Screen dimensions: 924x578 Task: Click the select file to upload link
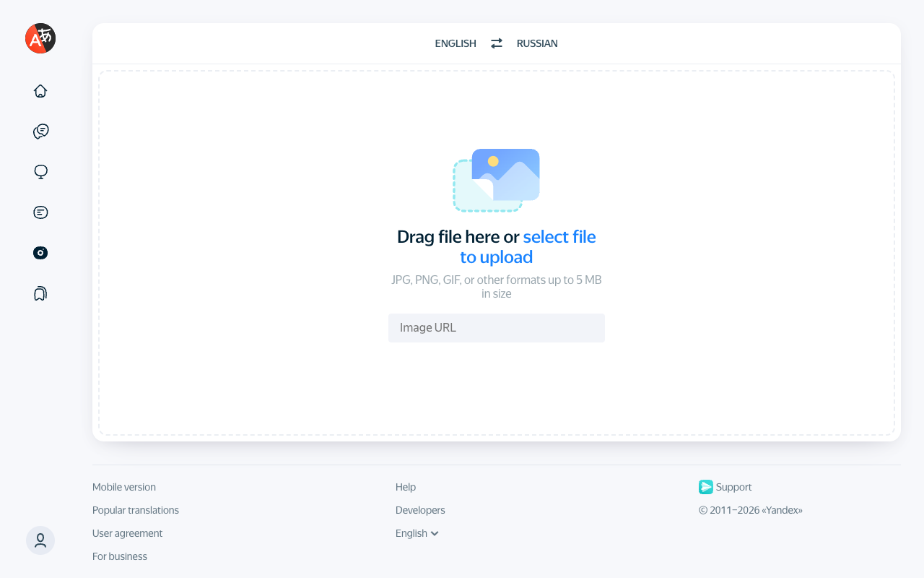[x=559, y=236]
